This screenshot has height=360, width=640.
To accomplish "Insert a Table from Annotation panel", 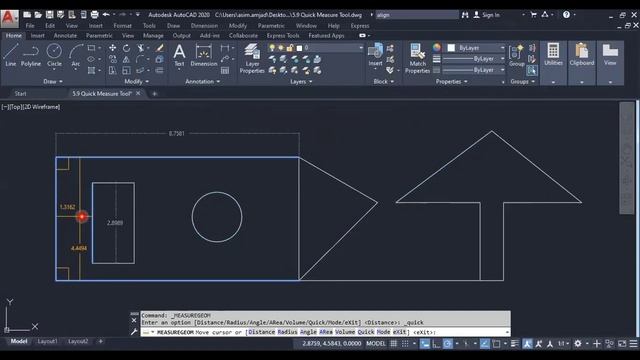I will [225, 71].
